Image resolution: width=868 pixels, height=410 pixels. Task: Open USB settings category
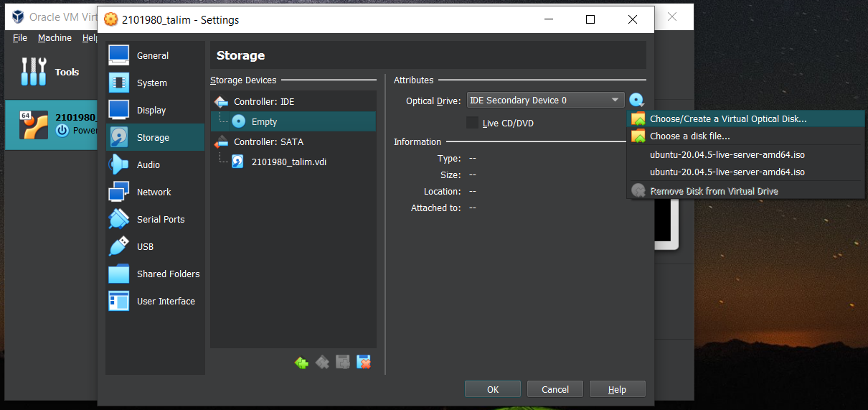point(155,246)
